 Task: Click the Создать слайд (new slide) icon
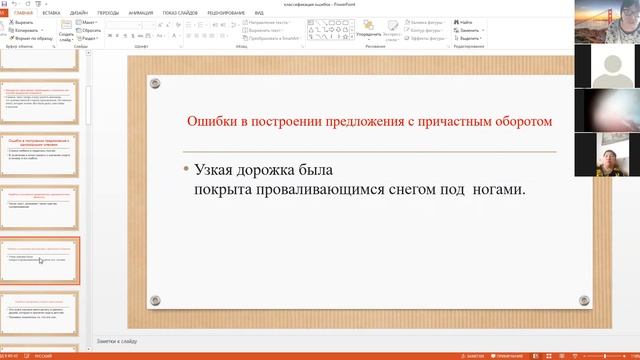point(66,24)
